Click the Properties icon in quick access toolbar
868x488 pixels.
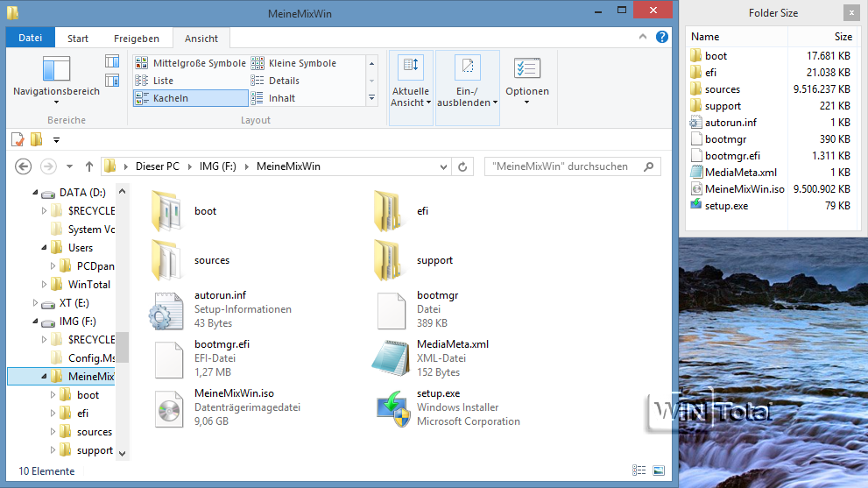[18, 139]
